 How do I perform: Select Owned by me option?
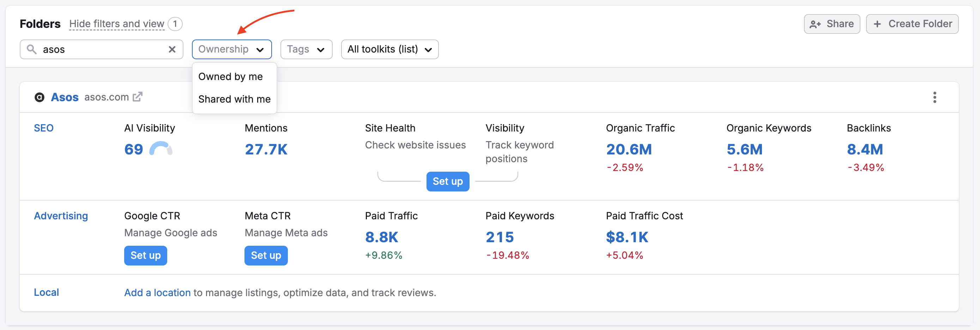230,77
